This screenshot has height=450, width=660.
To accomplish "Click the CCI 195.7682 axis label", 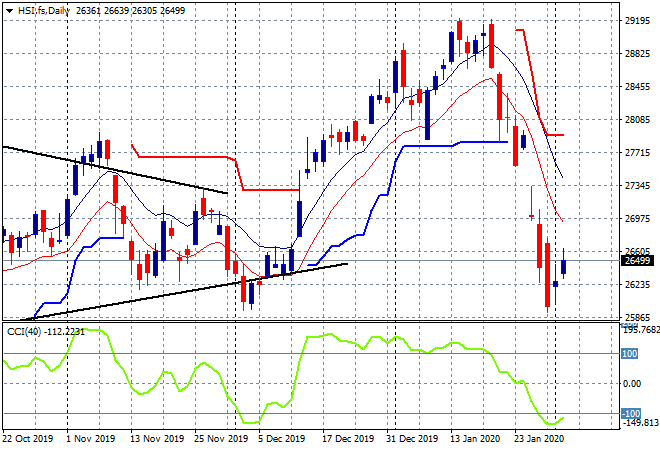I will [x=641, y=329].
